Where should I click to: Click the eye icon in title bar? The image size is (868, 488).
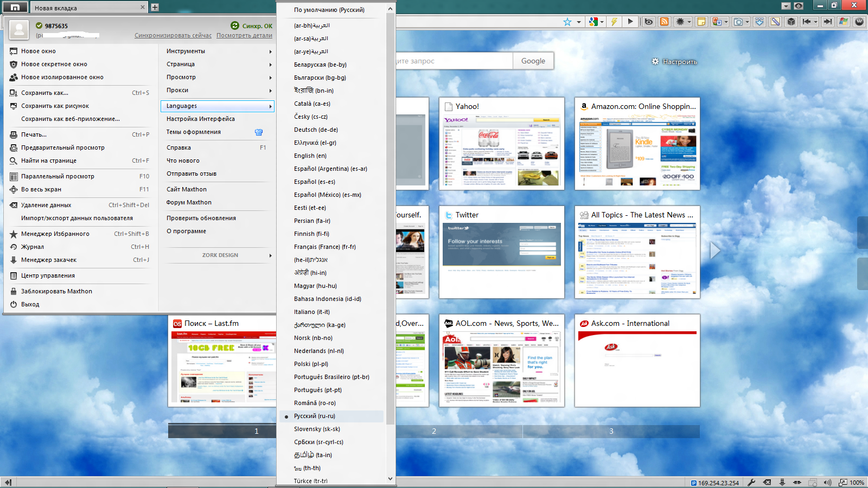point(799,6)
